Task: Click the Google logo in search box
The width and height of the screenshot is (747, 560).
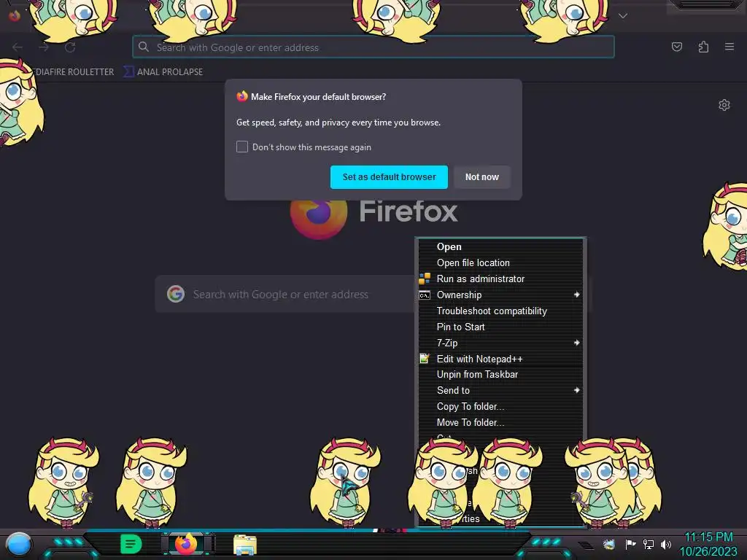Action: click(x=176, y=295)
